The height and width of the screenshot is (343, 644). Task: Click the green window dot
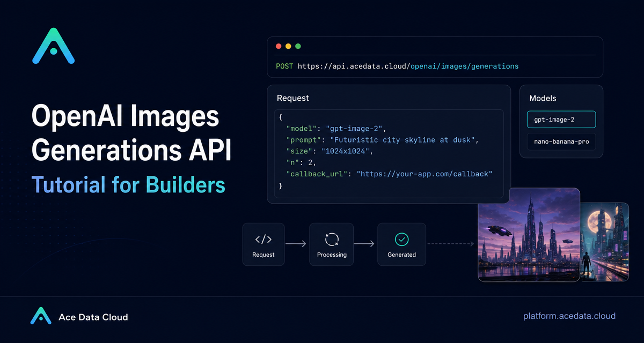tap(298, 47)
